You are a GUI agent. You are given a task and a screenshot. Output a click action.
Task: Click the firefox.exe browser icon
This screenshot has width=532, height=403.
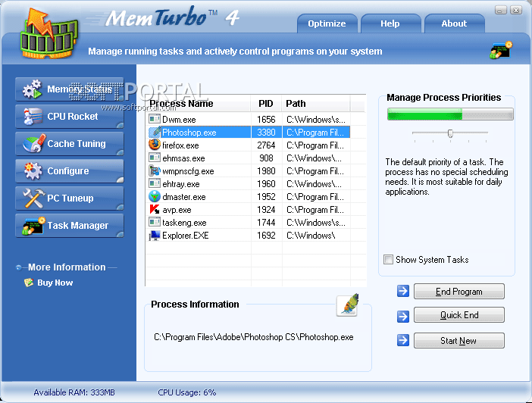[x=155, y=145]
